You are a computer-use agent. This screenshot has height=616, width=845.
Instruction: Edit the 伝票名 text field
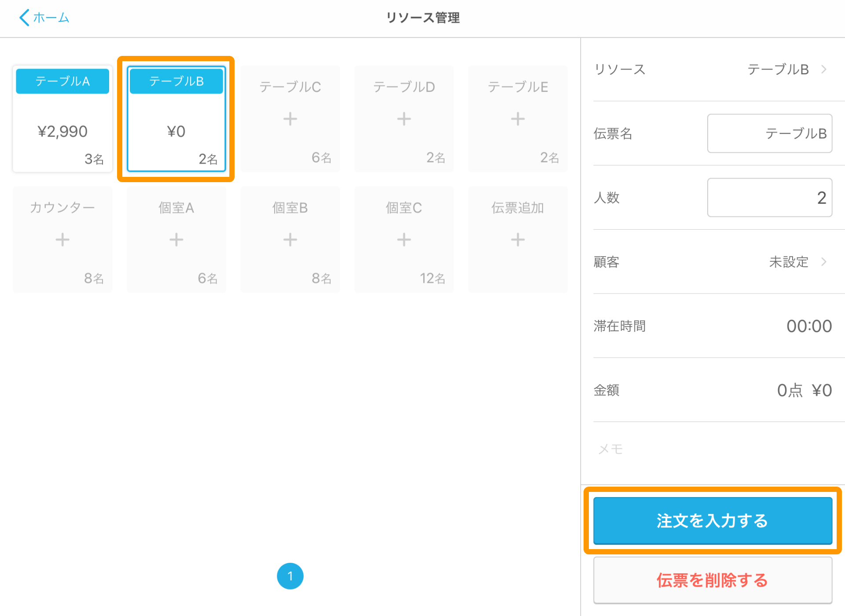point(769,133)
